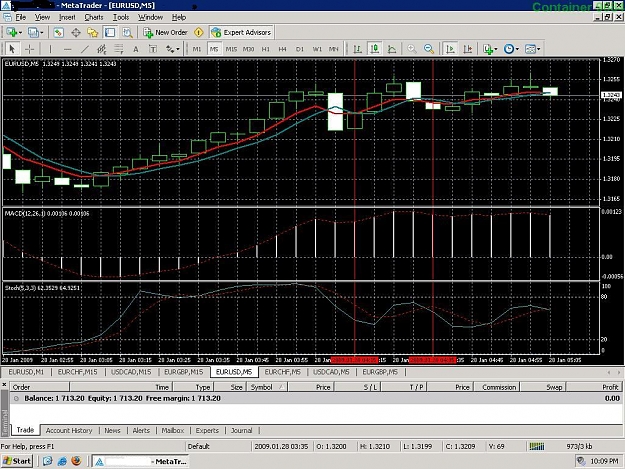
Task: Open the Charts menu
Action: click(x=94, y=18)
